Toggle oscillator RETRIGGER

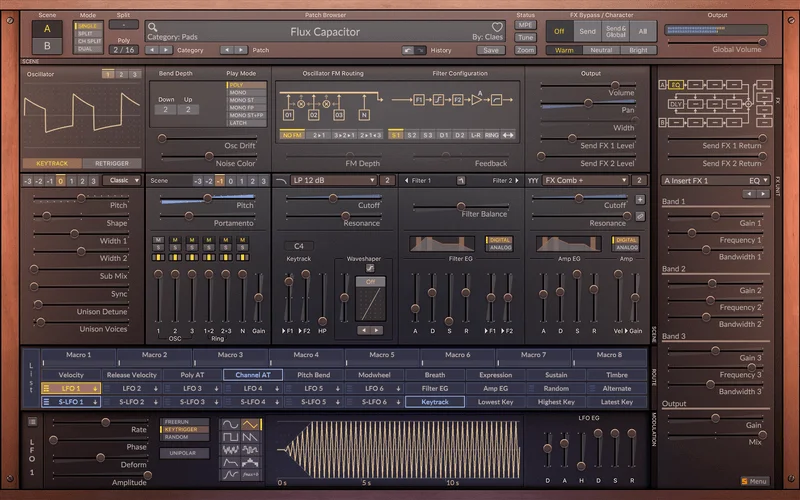tap(112, 163)
